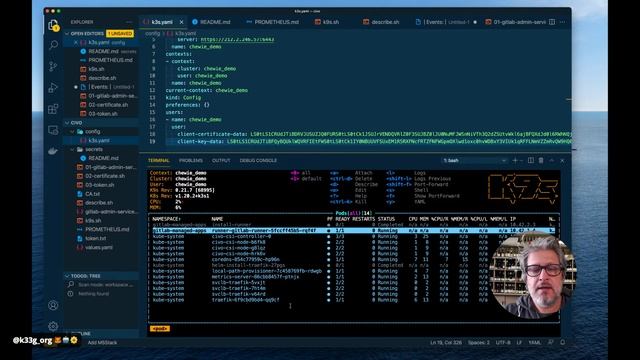Click the server URL link in editor
The image size is (640, 360).
click(x=237, y=40)
